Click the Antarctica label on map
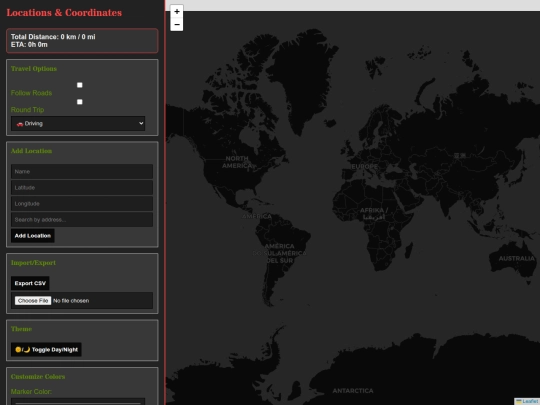Screen dimensions: 540x405 coord(353,391)
